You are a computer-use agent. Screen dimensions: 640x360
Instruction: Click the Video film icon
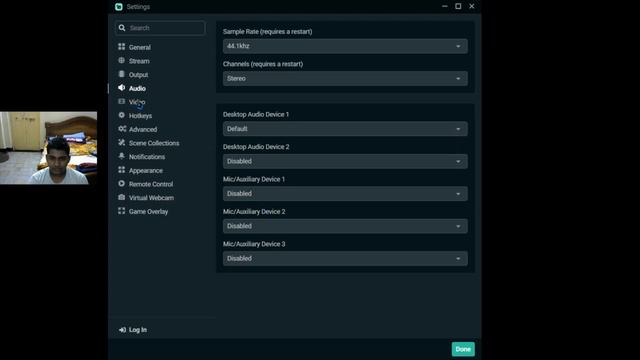coord(122,101)
